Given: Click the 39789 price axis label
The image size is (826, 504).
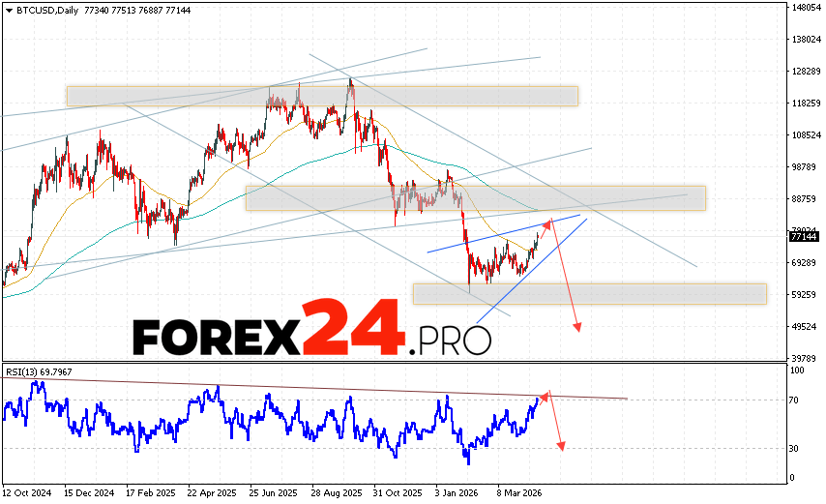Looking at the screenshot, I should pyautogui.click(x=804, y=358).
